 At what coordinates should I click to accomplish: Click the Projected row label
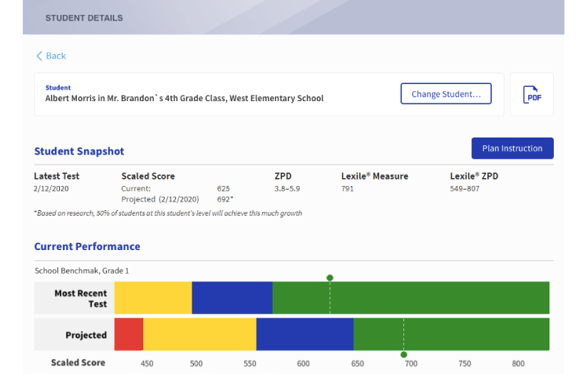(86, 335)
